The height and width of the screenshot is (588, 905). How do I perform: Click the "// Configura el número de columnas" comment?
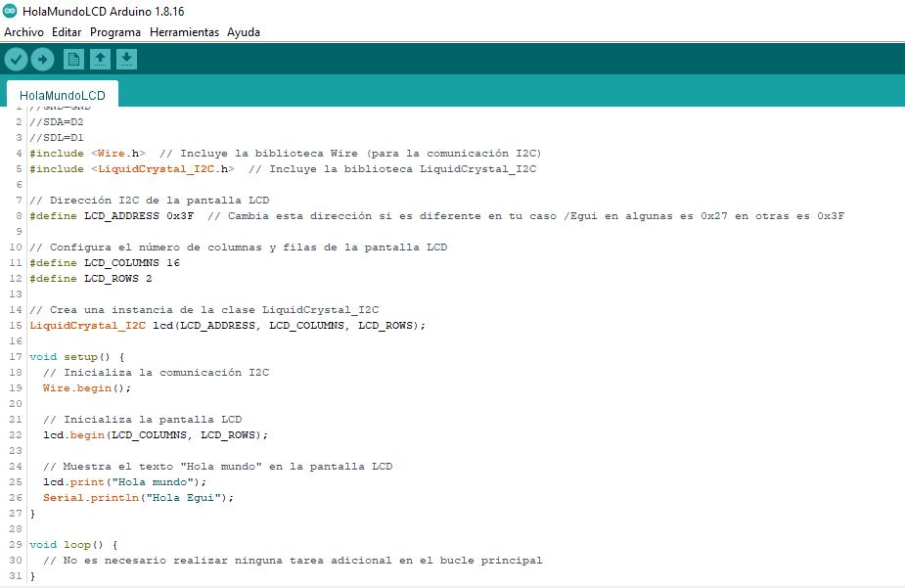[239, 247]
